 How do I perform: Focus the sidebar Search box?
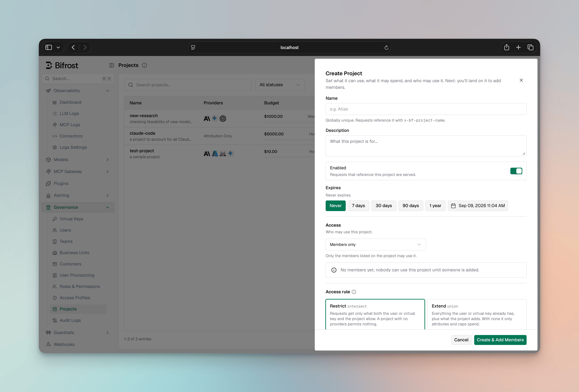pyautogui.click(x=78, y=78)
